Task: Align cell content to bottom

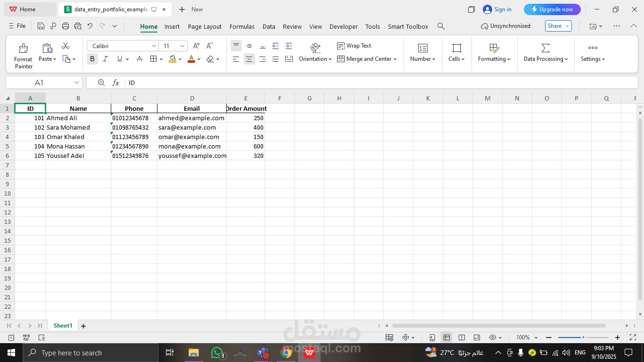Action: click(263, 46)
